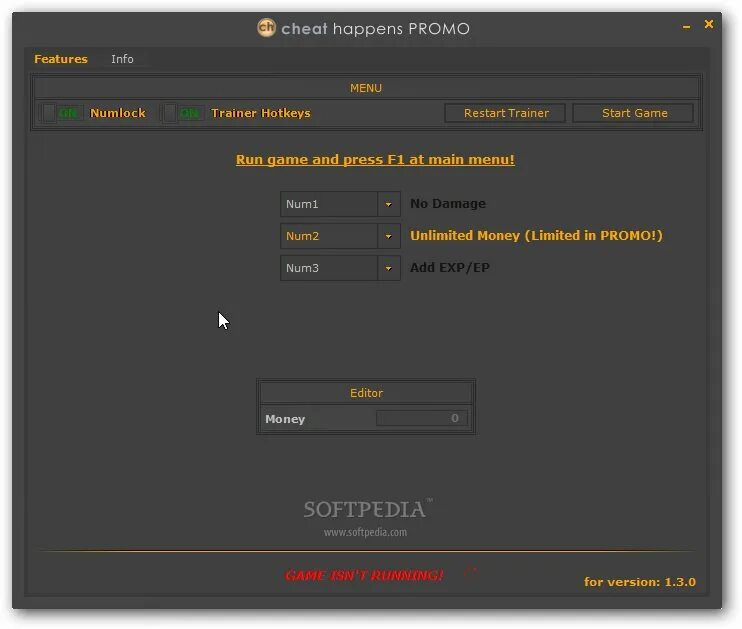Click the Money value input field
The width and height of the screenshot is (742, 629).
[x=422, y=418]
